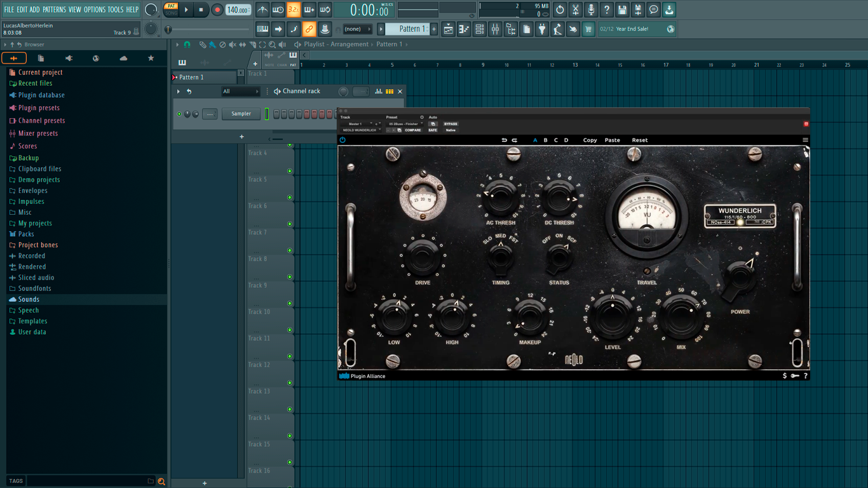Image resolution: width=868 pixels, height=488 pixels.
Task: Click the COMPARE button in plugin header
Action: [x=413, y=130]
